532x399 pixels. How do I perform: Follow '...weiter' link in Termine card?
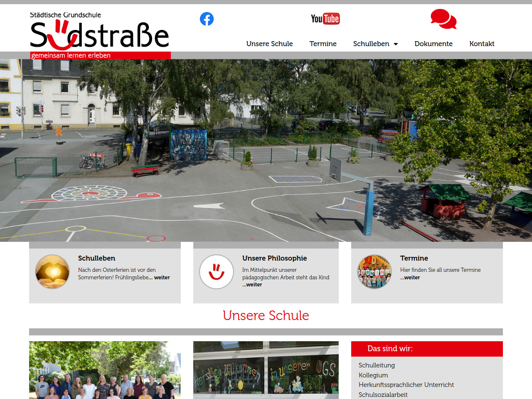click(410, 278)
